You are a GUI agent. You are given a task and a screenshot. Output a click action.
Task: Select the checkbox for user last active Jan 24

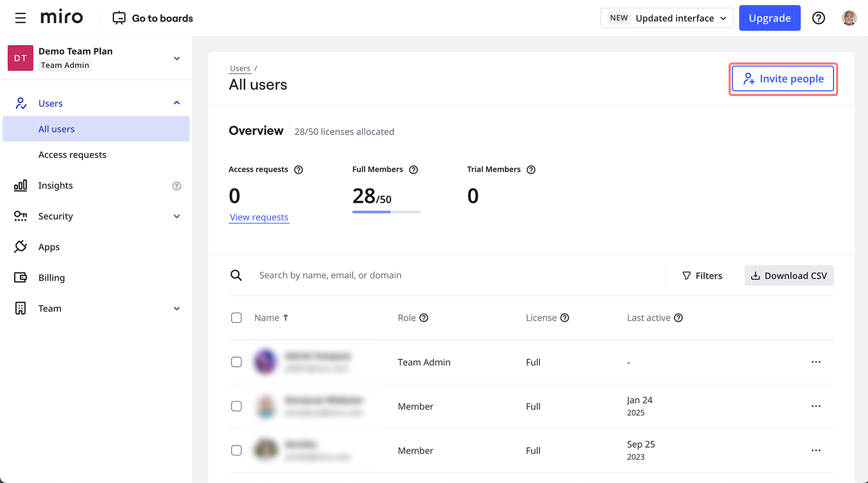pos(237,406)
